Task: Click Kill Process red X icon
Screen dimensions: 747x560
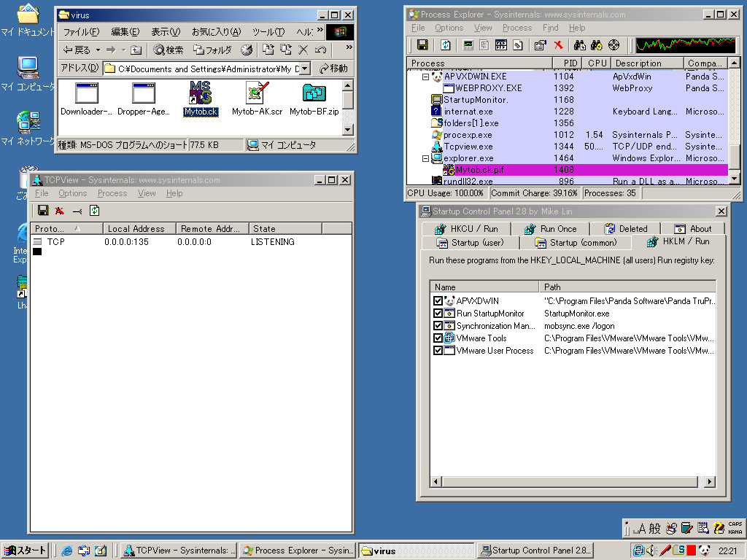Action: click(558, 45)
